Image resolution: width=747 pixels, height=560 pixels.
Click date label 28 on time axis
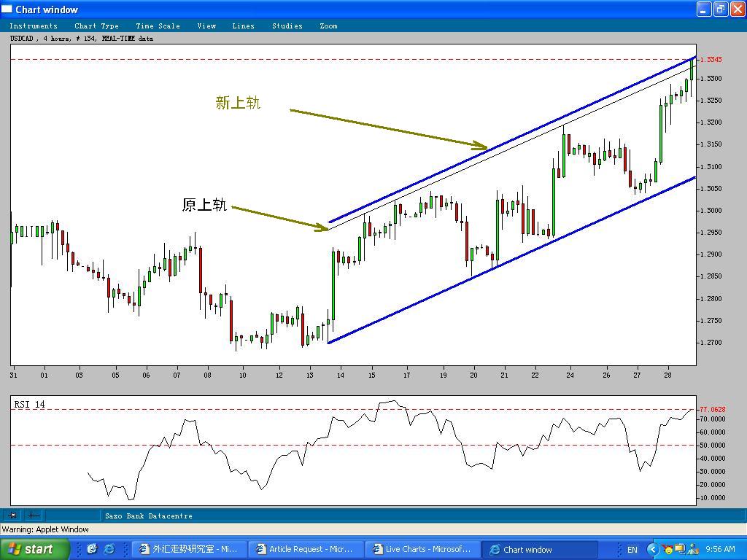pyautogui.click(x=667, y=376)
